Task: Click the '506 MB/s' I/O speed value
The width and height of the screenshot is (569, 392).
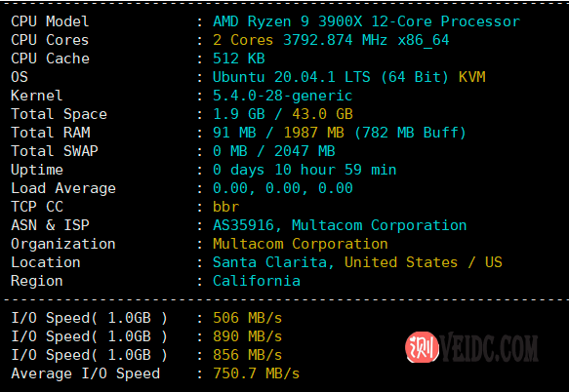Action: pyautogui.click(x=247, y=318)
